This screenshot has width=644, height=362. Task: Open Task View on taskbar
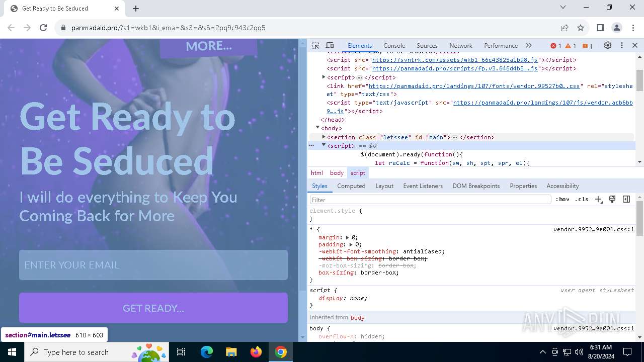click(x=181, y=352)
